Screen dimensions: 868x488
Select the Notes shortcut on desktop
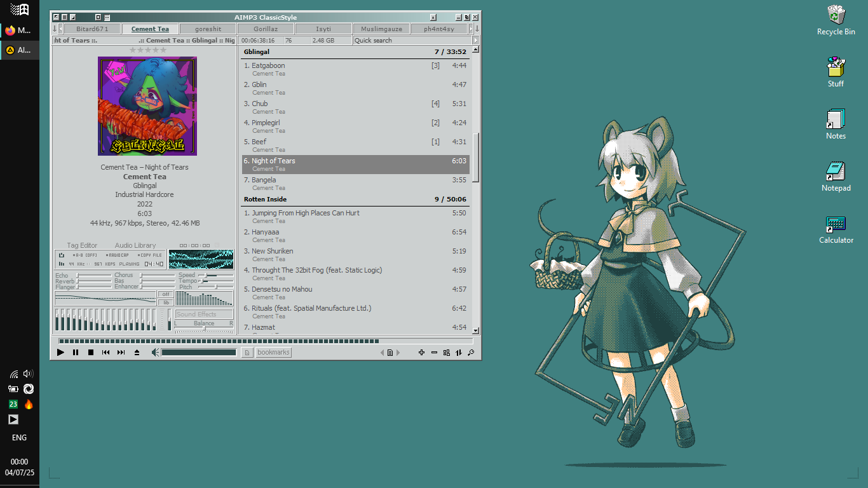pos(836,124)
